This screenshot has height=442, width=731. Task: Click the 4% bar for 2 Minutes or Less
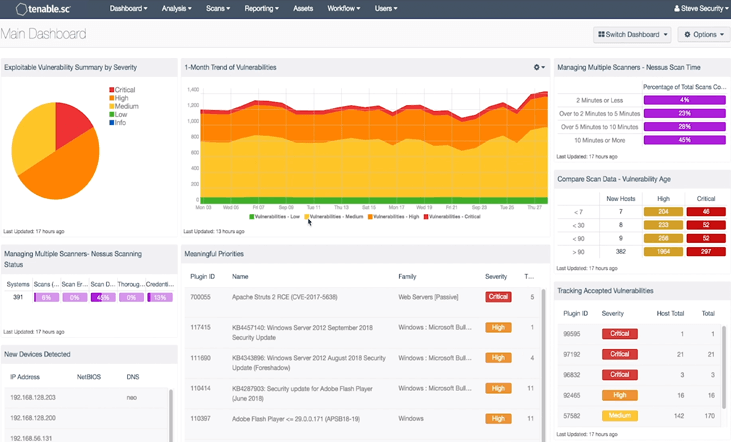coord(684,100)
